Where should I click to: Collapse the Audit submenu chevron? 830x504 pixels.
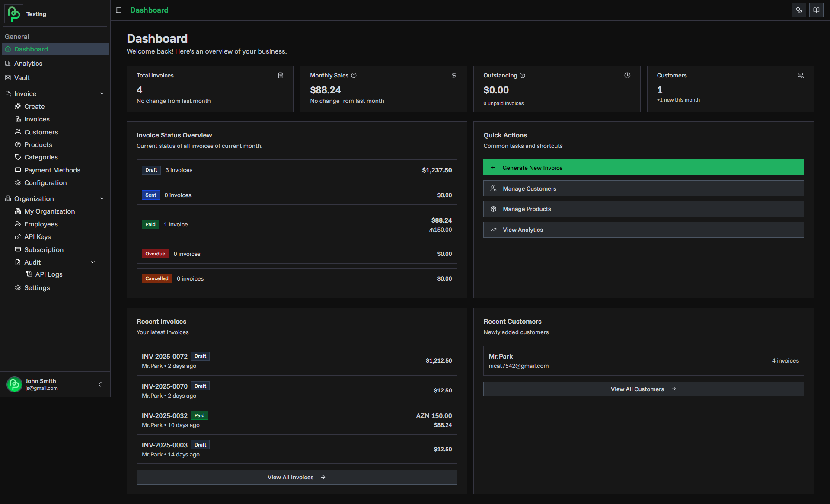[93, 262]
